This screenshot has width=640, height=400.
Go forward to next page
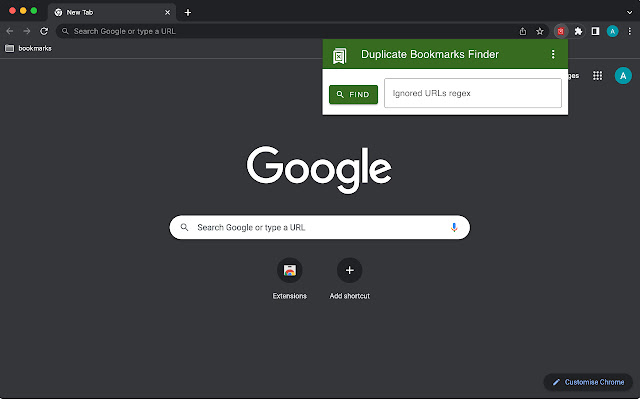tap(27, 31)
